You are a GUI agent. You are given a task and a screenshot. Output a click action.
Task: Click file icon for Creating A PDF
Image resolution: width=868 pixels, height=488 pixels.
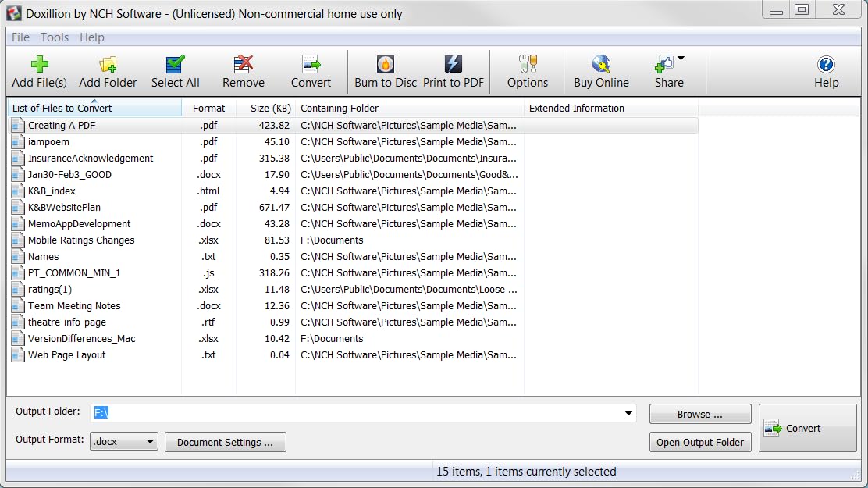coord(18,125)
